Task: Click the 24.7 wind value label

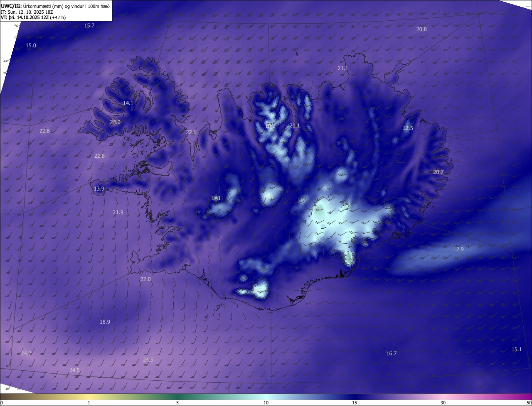Action: click(26, 353)
